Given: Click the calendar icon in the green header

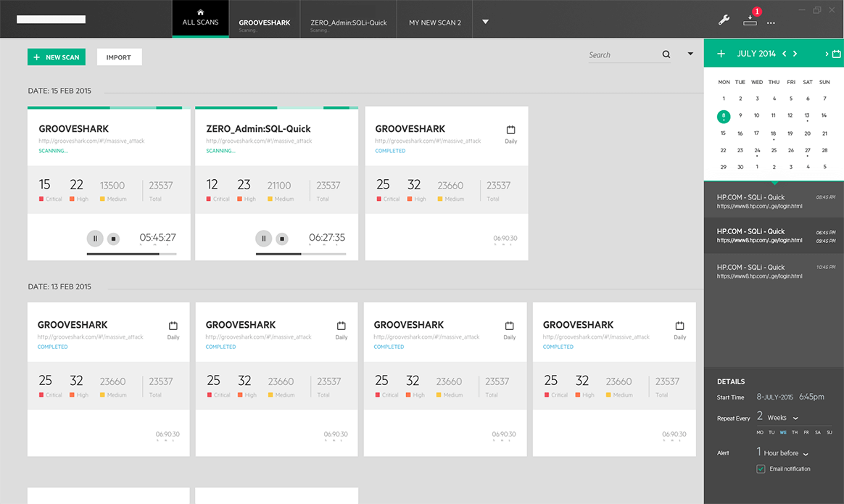Looking at the screenshot, I should pos(837,54).
